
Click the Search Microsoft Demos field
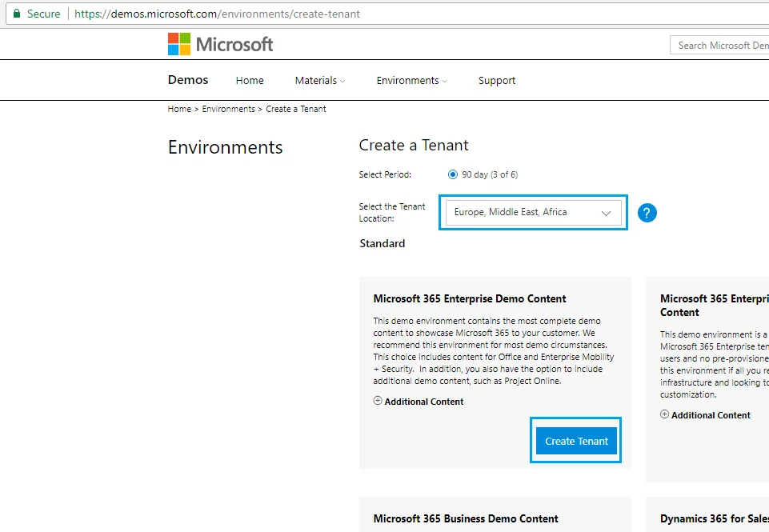click(720, 46)
